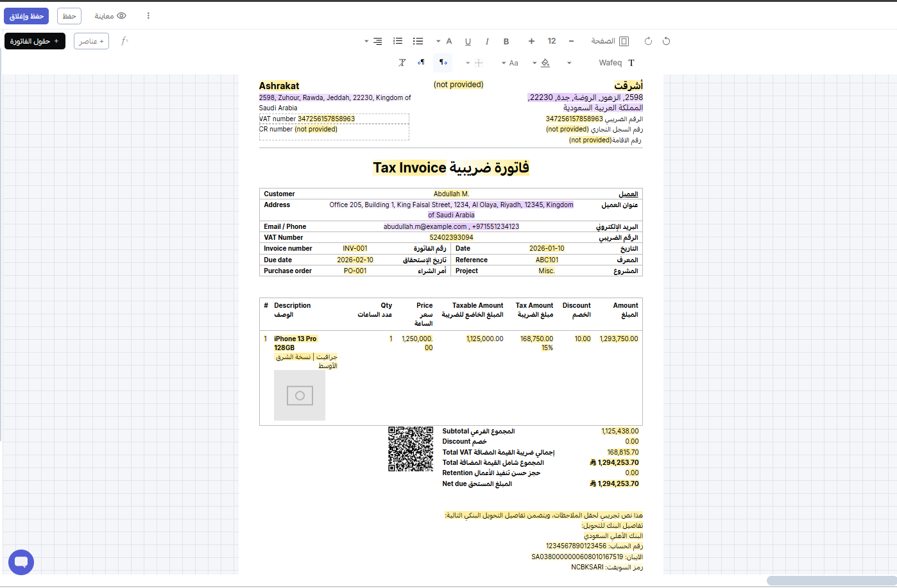The height and width of the screenshot is (588, 897).
Task: Click the purchase order 'PO-001'
Action: (x=355, y=271)
